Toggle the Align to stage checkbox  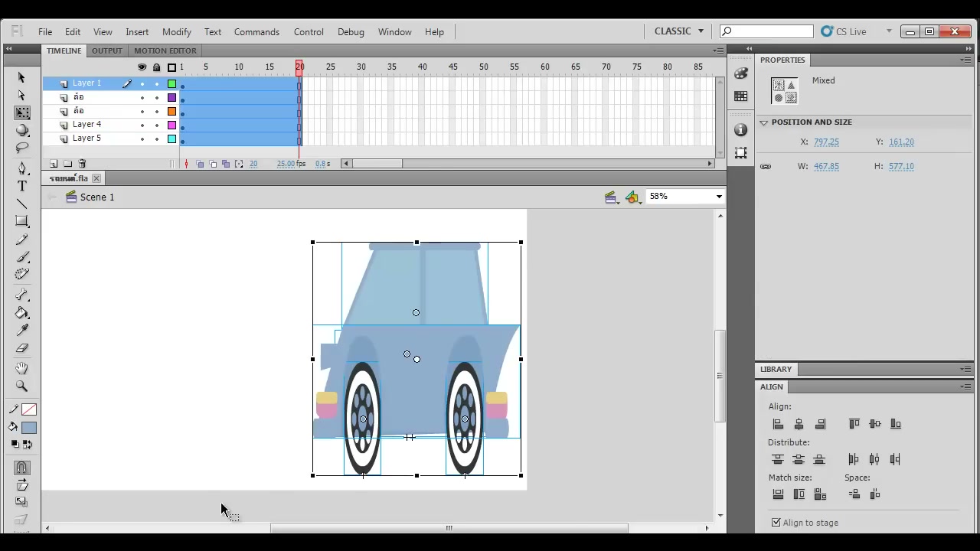pyautogui.click(x=776, y=523)
